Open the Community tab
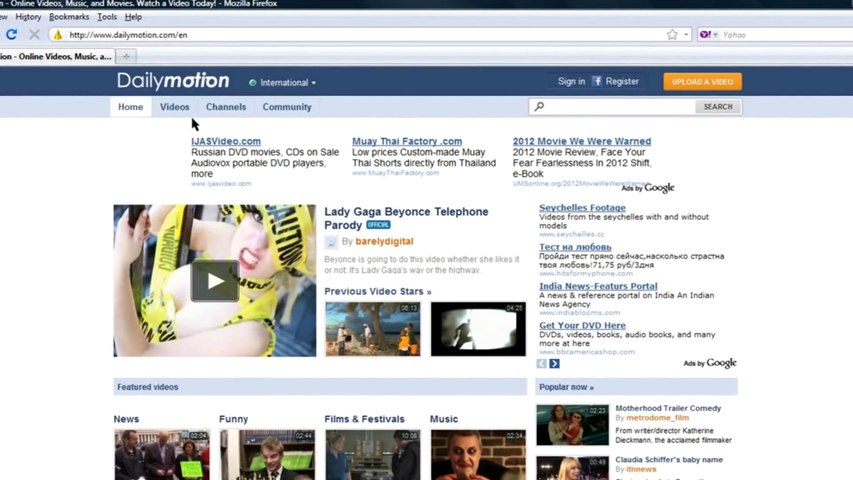Screen dimensions: 853x480 [287, 107]
